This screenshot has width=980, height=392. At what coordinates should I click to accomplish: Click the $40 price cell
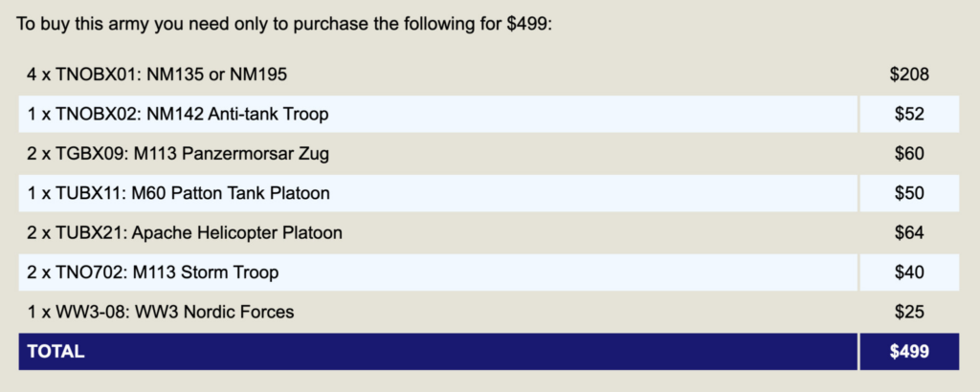[x=909, y=272]
